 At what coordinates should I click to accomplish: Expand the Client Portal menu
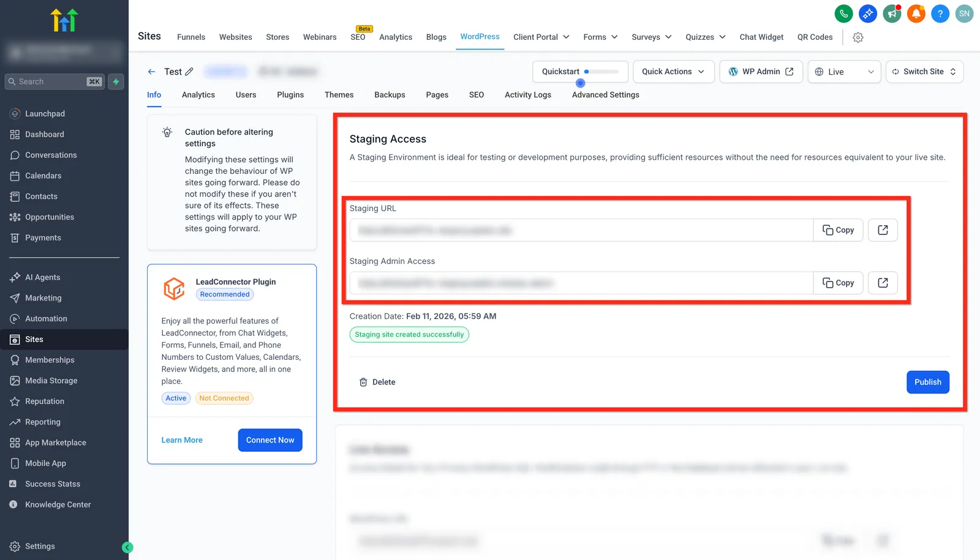point(541,37)
